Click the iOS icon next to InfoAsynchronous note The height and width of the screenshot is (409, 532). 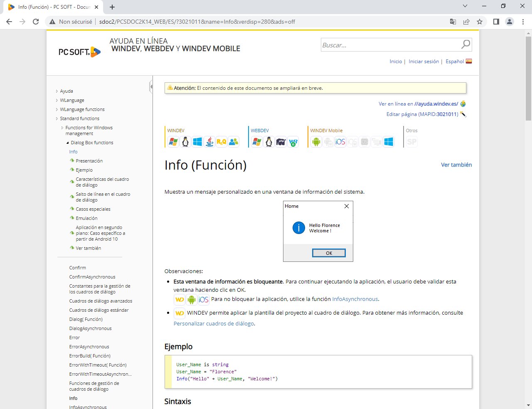(204, 299)
